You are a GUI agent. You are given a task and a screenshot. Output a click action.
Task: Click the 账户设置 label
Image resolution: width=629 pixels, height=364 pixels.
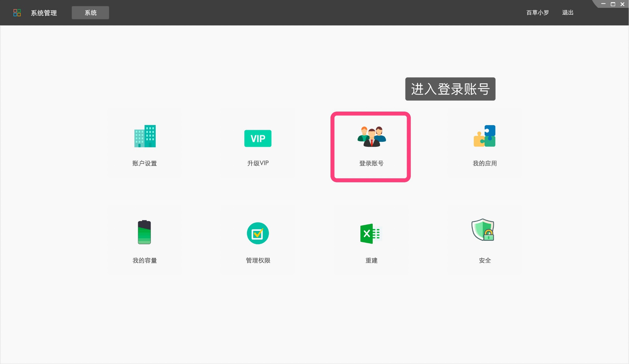145,163
